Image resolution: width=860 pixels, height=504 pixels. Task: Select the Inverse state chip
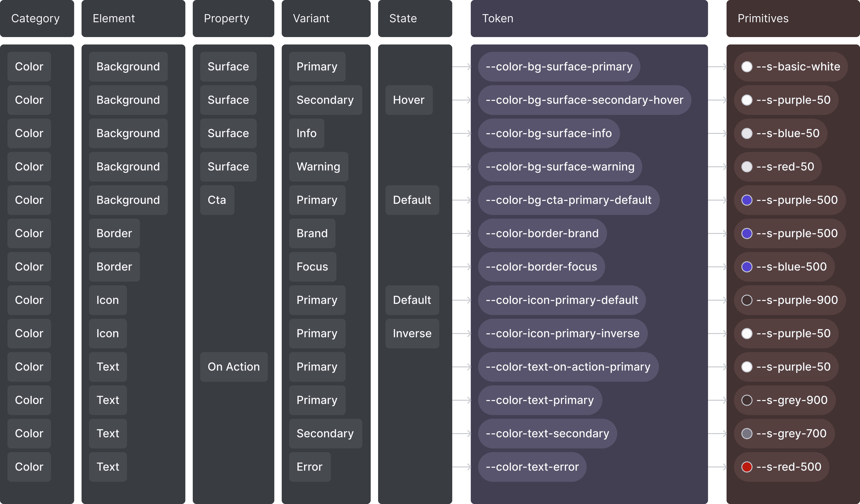point(412,333)
